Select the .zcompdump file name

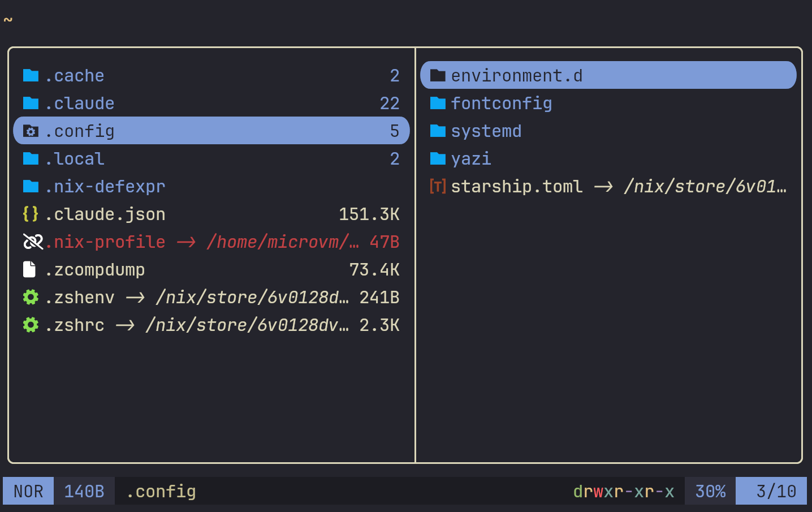click(94, 270)
